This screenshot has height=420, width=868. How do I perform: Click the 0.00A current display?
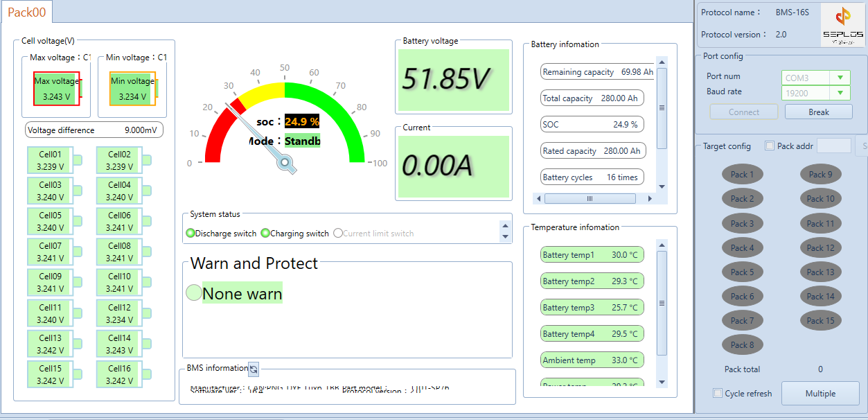pos(454,166)
